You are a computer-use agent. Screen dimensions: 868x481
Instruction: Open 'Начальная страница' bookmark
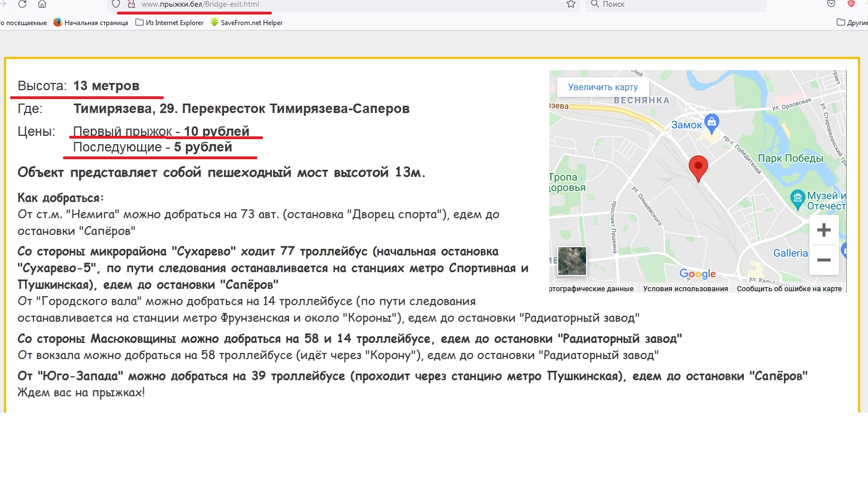point(91,23)
